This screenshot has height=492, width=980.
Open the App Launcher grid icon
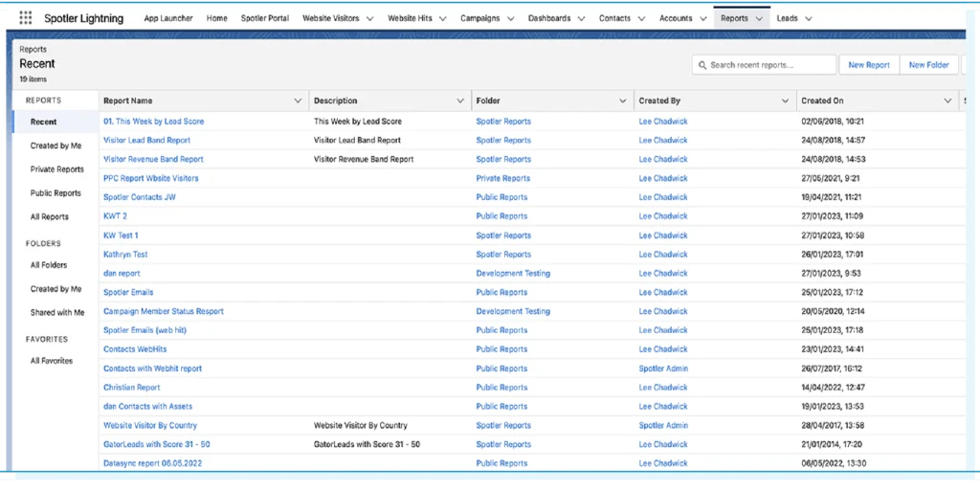coord(26,17)
